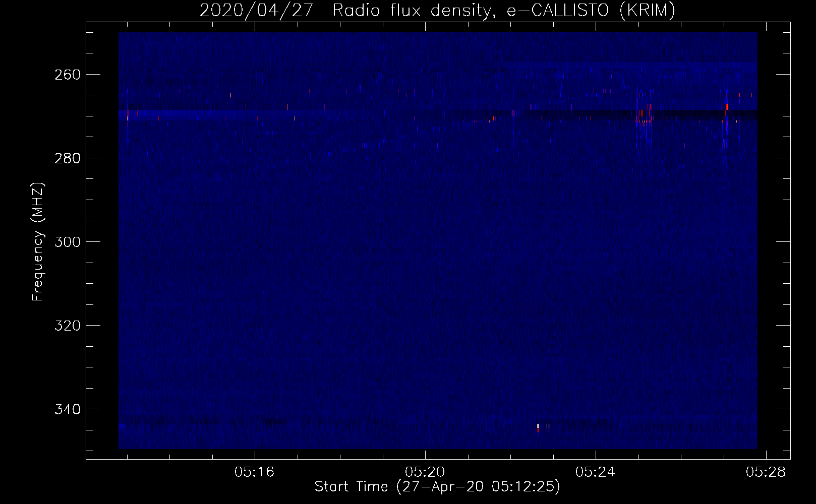Image resolution: width=816 pixels, height=504 pixels.
Task: Select the 320 frequency tick label
Action: [x=67, y=326]
